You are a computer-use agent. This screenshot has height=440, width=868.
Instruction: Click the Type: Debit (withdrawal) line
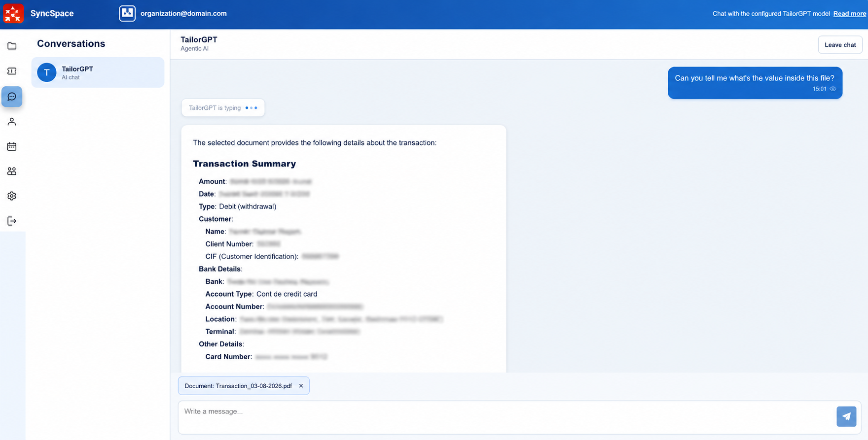tap(237, 206)
